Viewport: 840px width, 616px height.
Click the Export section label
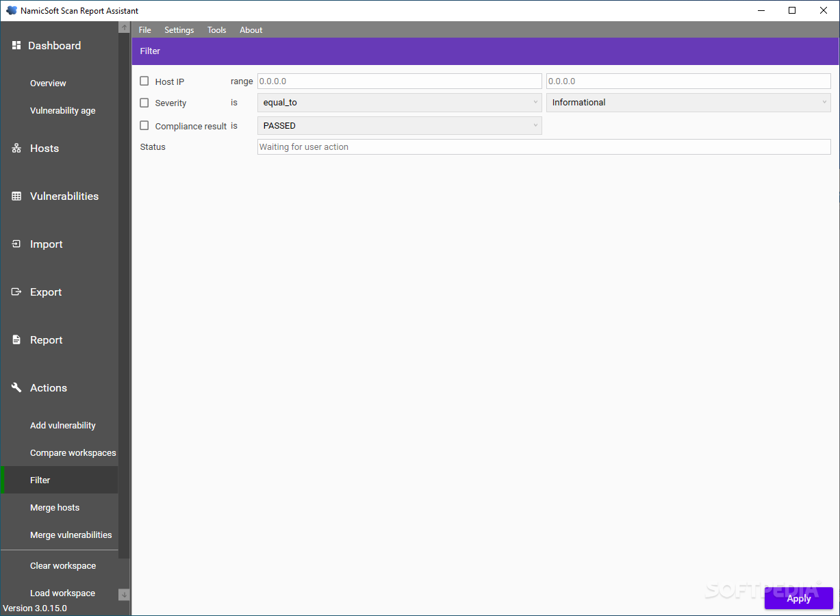point(46,292)
